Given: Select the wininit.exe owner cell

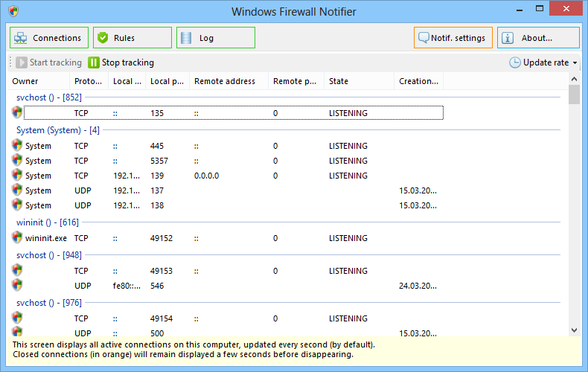Looking at the screenshot, I should [x=45, y=238].
